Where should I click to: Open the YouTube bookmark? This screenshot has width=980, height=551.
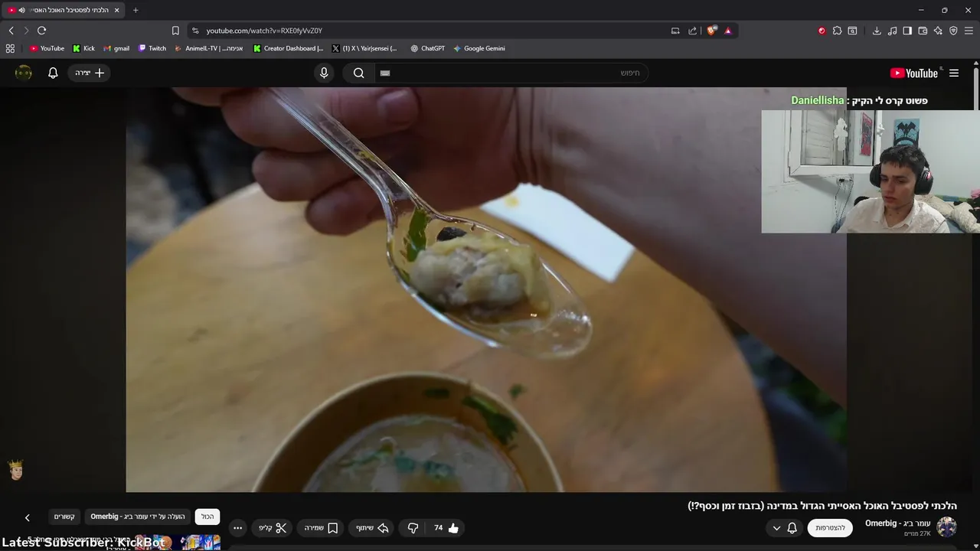[x=47, y=48]
